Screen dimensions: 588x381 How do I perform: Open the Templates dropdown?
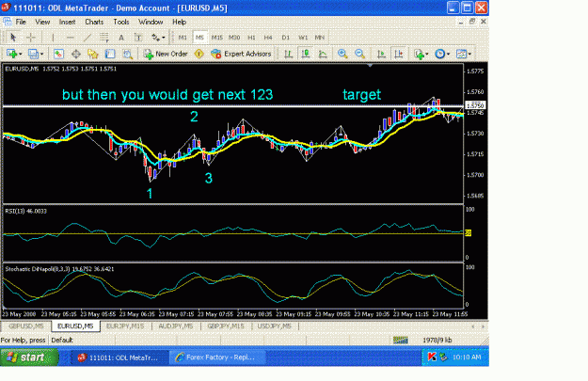click(464, 54)
